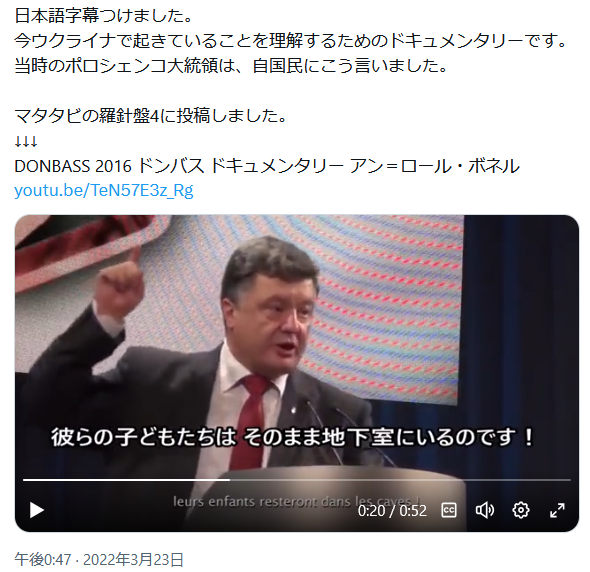
Task: Click the 0:20 / 0:52 time display
Action: 392,511
